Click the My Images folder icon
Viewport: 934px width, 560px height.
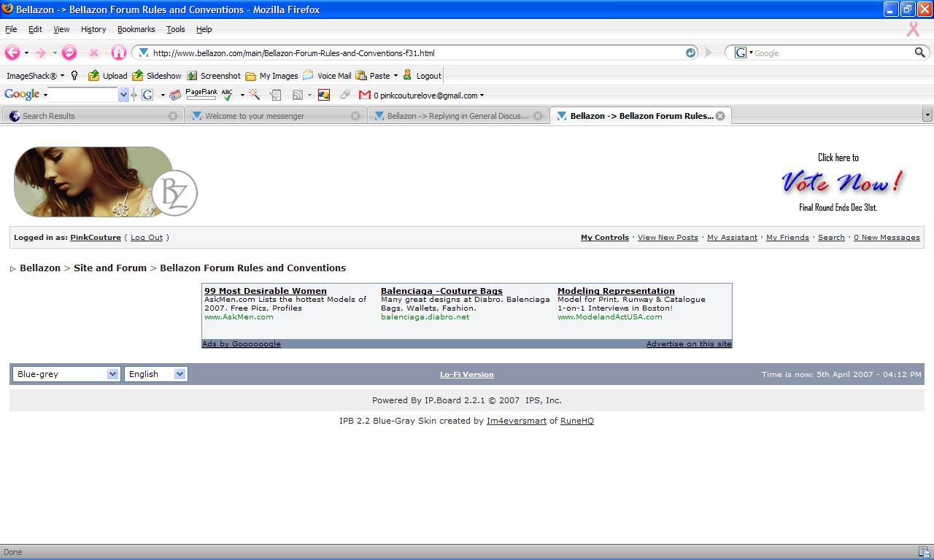point(251,76)
